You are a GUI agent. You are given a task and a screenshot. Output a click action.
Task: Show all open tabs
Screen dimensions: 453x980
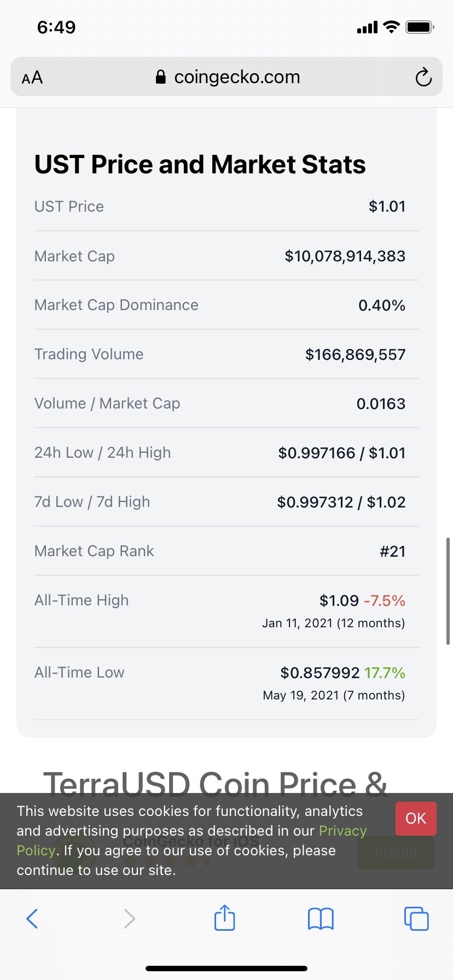coord(416,918)
